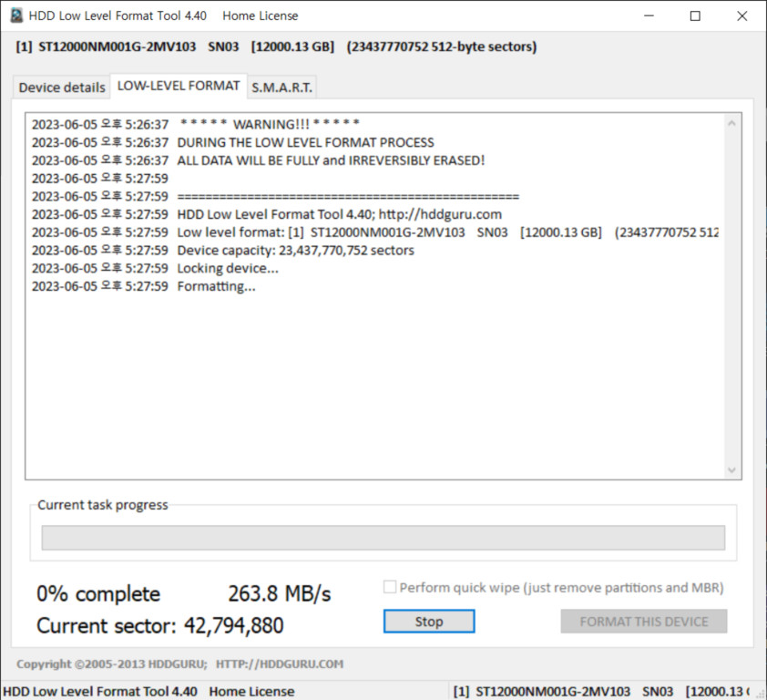Viewport: 767px width, 700px height.
Task: Enable the Perform quick wipe checkbox
Action: pyautogui.click(x=390, y=587)
